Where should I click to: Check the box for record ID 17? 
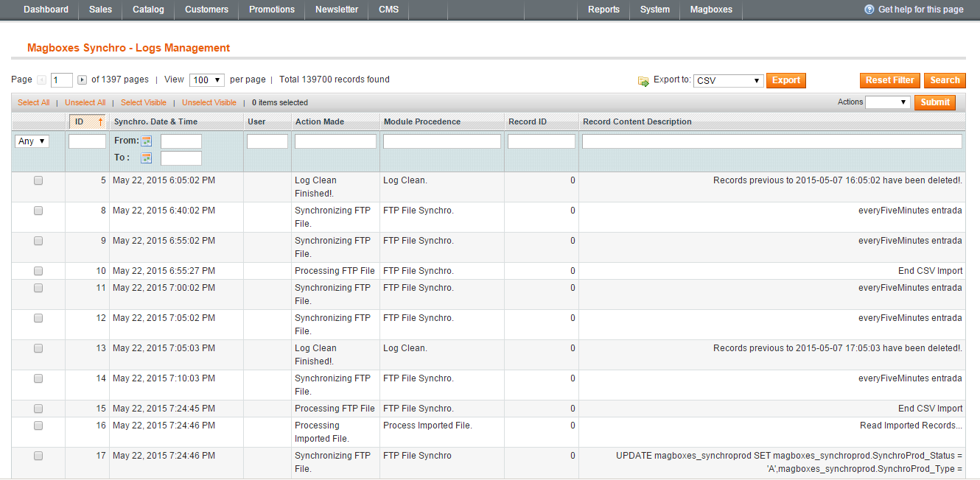tap(38, 456)
